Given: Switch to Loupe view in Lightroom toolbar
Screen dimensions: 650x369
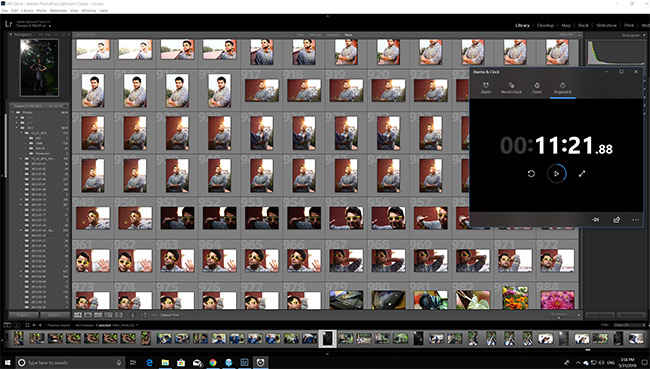Looking at the screenshot, I should click(88, 315).
